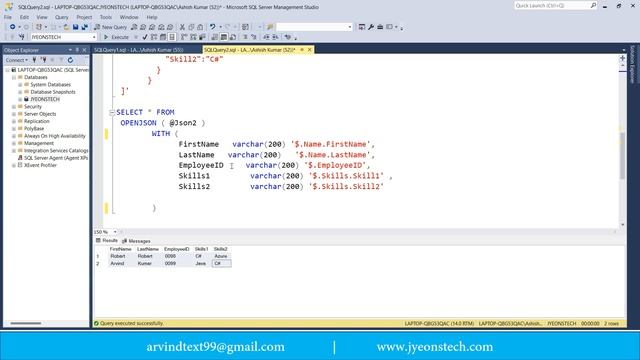
Task: Select Integration Services Catalogs folder
Action: 56,151
